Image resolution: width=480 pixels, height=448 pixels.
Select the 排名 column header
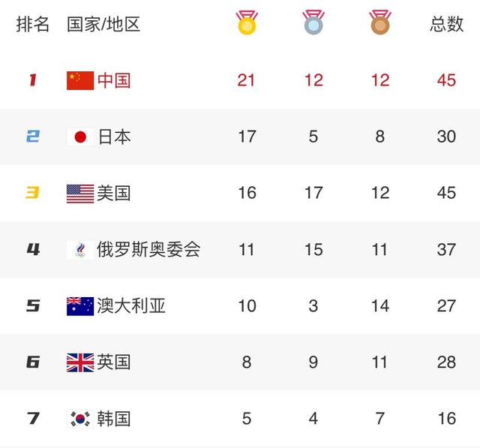(32, 24)
